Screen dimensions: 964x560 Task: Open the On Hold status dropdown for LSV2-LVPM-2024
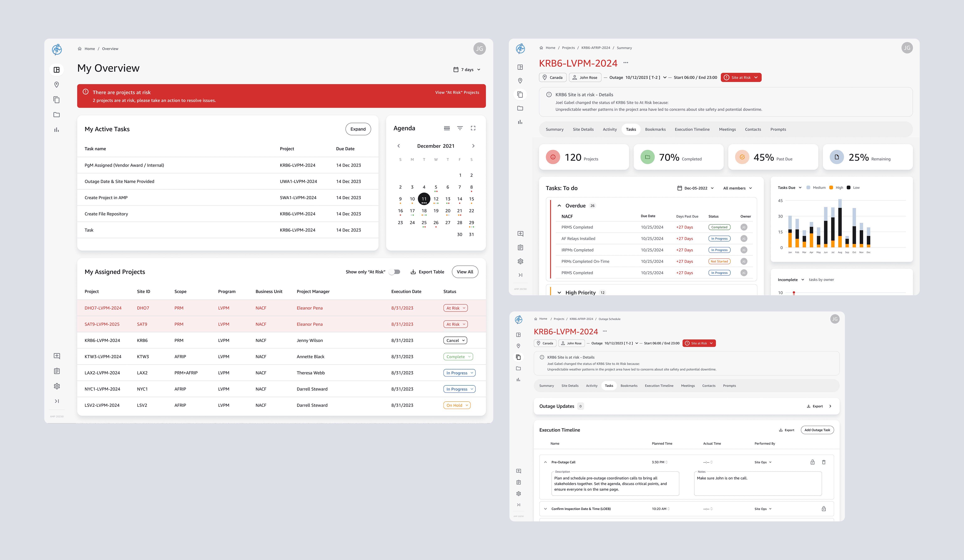[457, 405]
